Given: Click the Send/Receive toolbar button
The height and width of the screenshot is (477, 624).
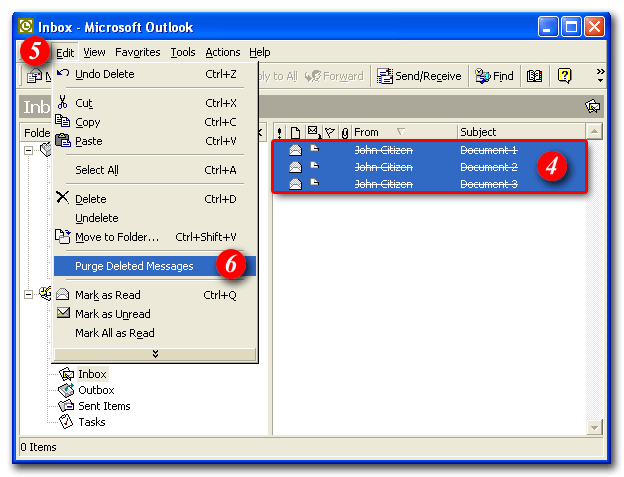Looking at the screenshot, I should click(419, 76).
